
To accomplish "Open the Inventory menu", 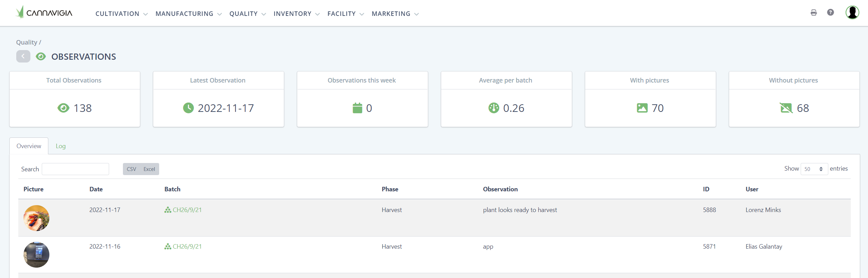I will coord(296,14).
